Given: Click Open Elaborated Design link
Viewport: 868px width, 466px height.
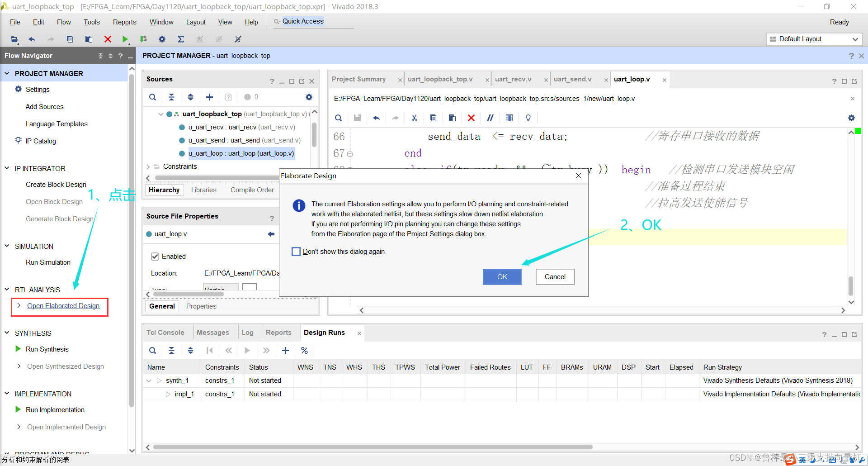Looking at the screenshot, I should tap(63, 306).
